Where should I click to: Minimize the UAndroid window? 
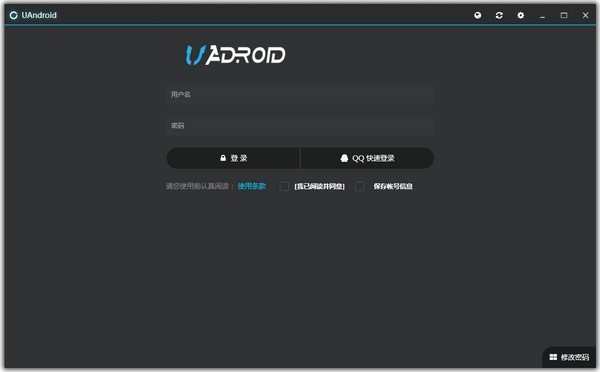(542, 15)
